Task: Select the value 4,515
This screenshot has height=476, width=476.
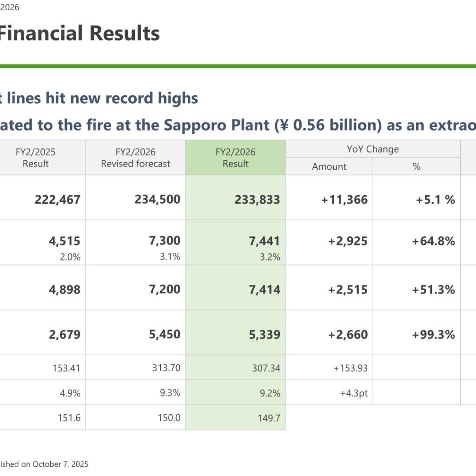Action: (x=65, y=241)
